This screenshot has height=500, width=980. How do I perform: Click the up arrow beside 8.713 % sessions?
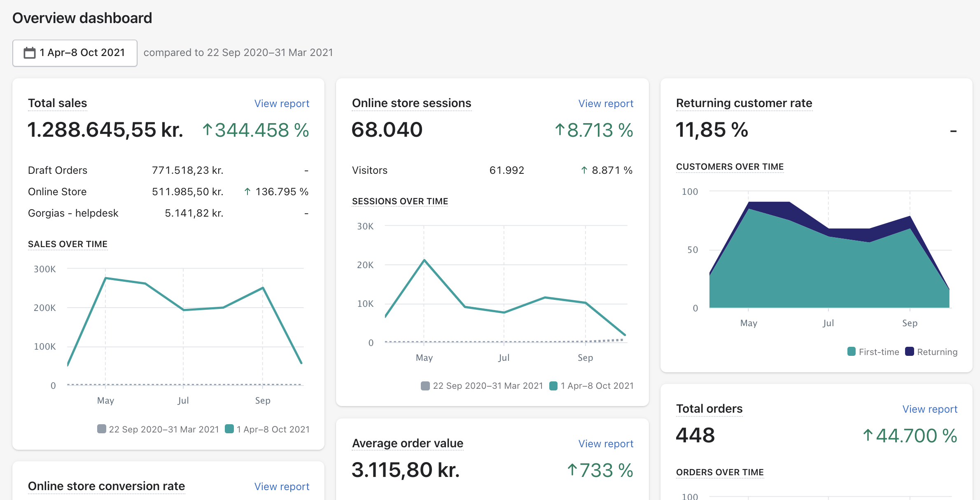pyautogui.click(x=560, y=130)
